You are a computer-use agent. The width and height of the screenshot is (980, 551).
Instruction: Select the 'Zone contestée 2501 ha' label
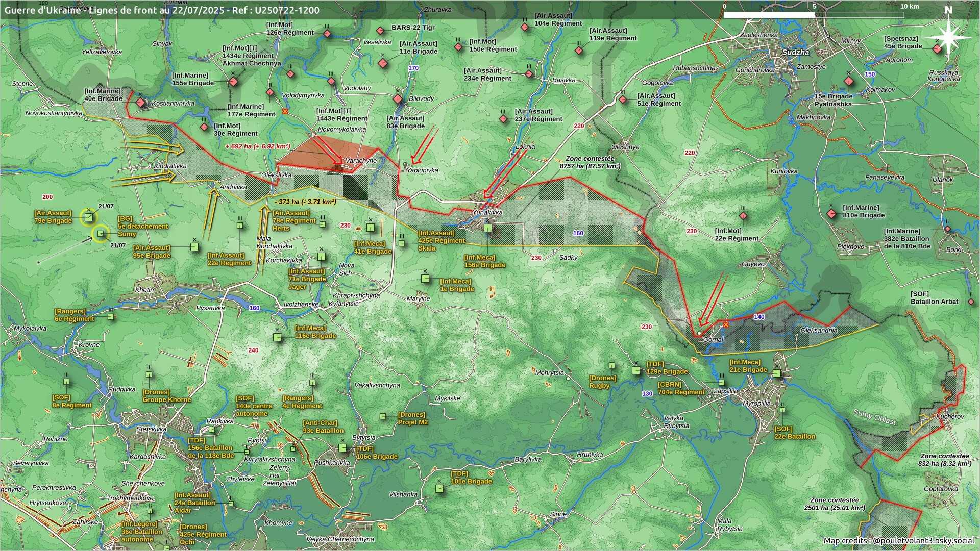[x=835, y=504]
